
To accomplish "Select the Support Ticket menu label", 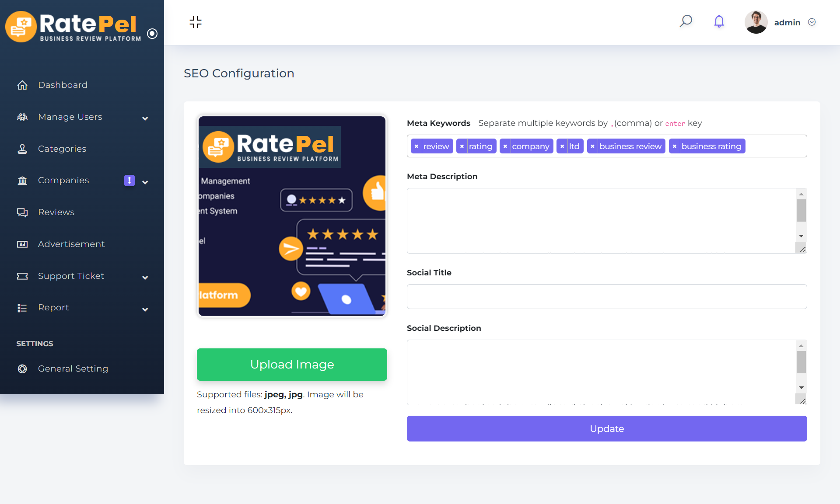I will [71, 276].
